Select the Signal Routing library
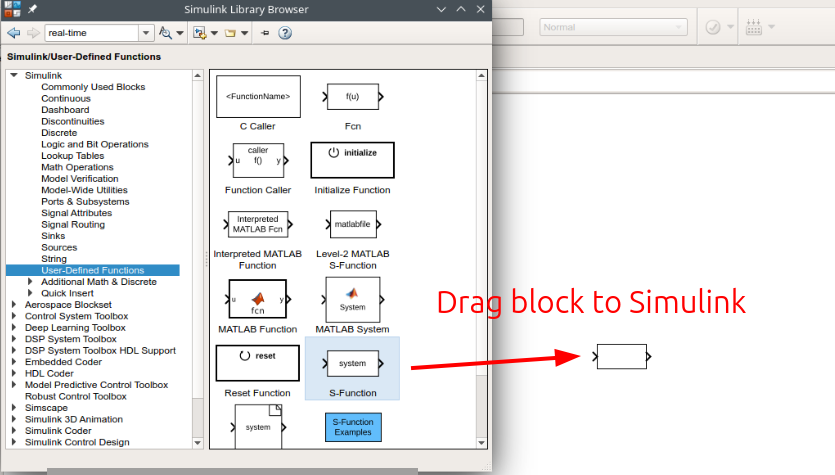 coord(73,224)
